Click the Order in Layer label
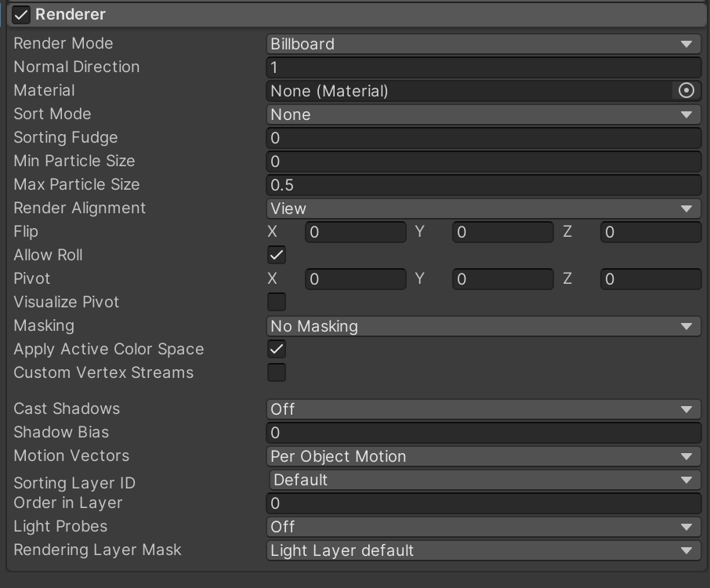The height and width of the screenshot is (588, 710). tap(68, 503)
